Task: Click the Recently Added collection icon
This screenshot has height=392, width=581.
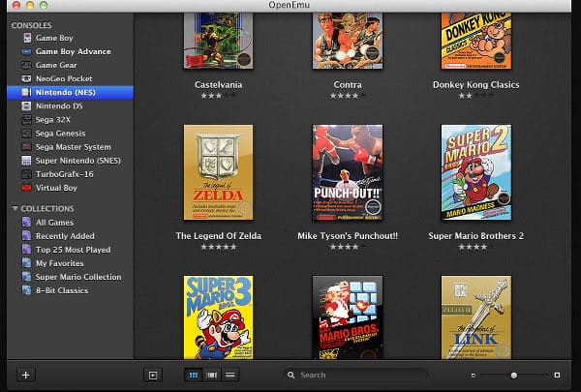Action: 27,236
